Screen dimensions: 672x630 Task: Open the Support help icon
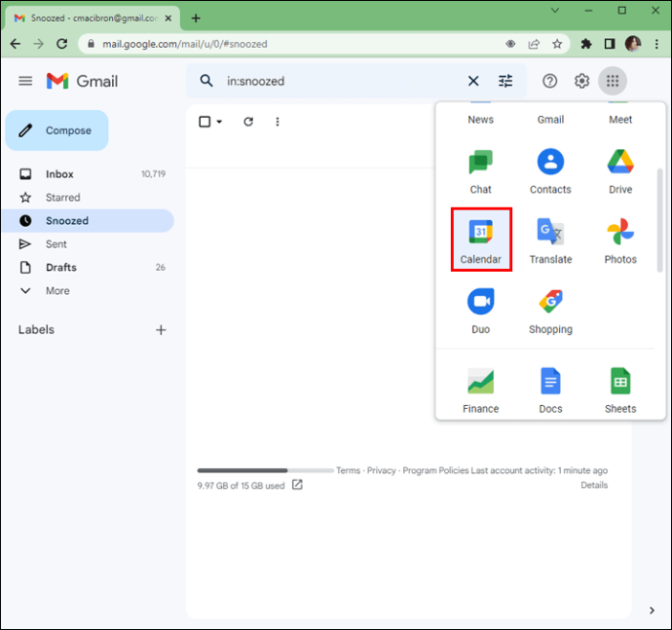549,81
